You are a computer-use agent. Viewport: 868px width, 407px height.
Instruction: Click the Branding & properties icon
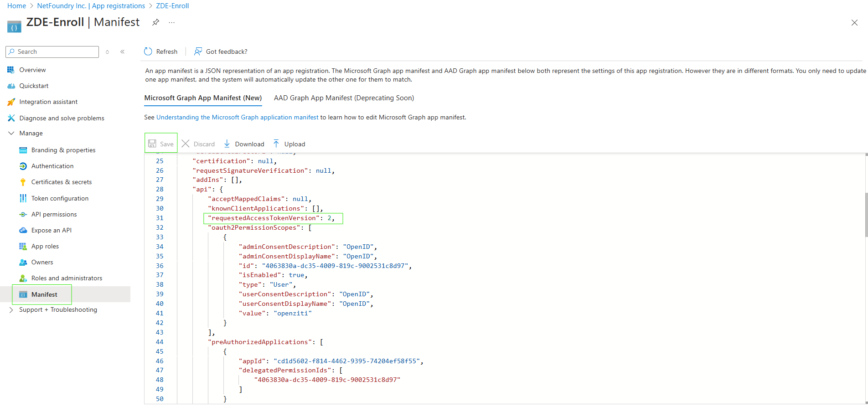(x=23, y=150)
